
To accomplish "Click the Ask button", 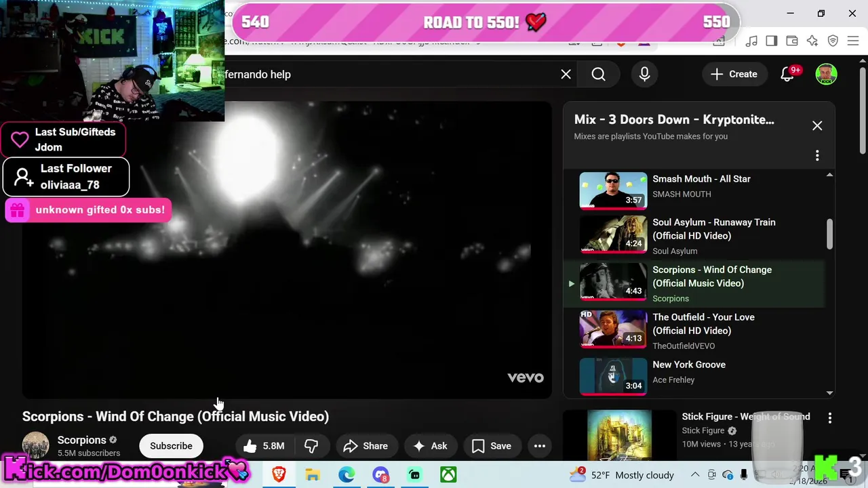I will (430, 446).
